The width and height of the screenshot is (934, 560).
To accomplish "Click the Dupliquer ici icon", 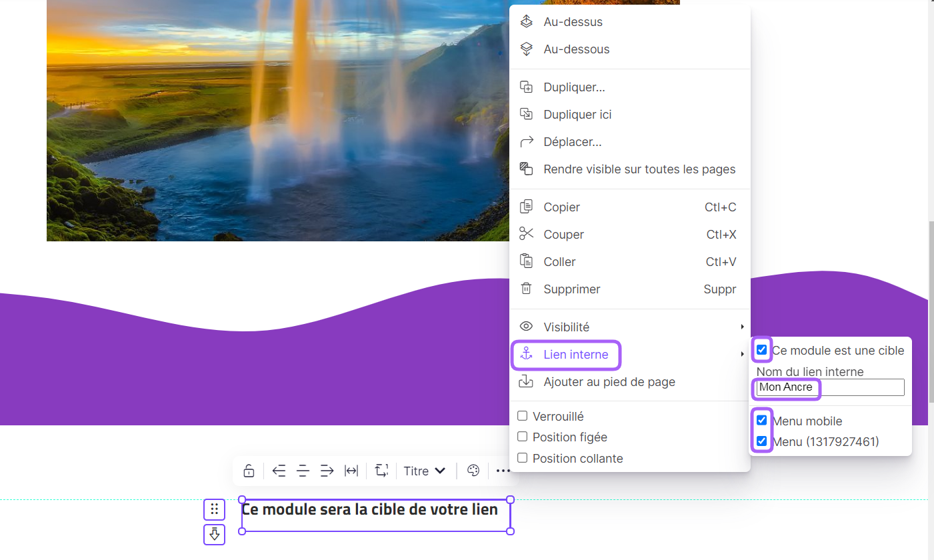I will 526,114.
